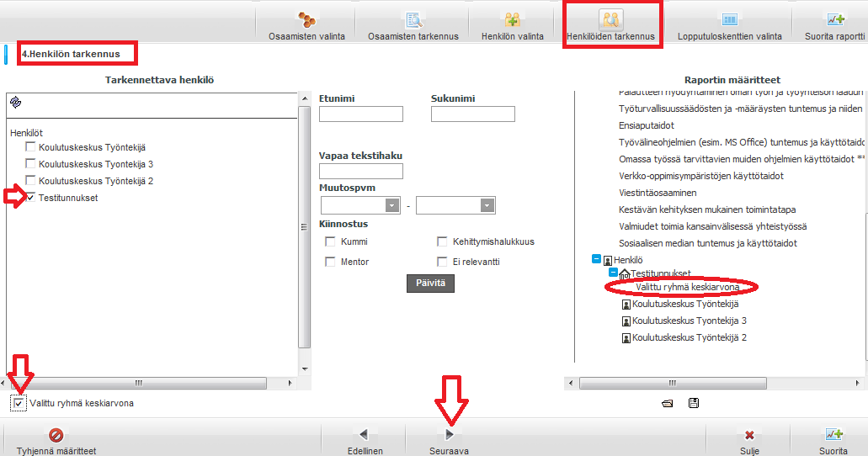The width and height of the screenshot is (868, 456).
Task: Click the save disk icon below report tree
Action: (694, 403)
